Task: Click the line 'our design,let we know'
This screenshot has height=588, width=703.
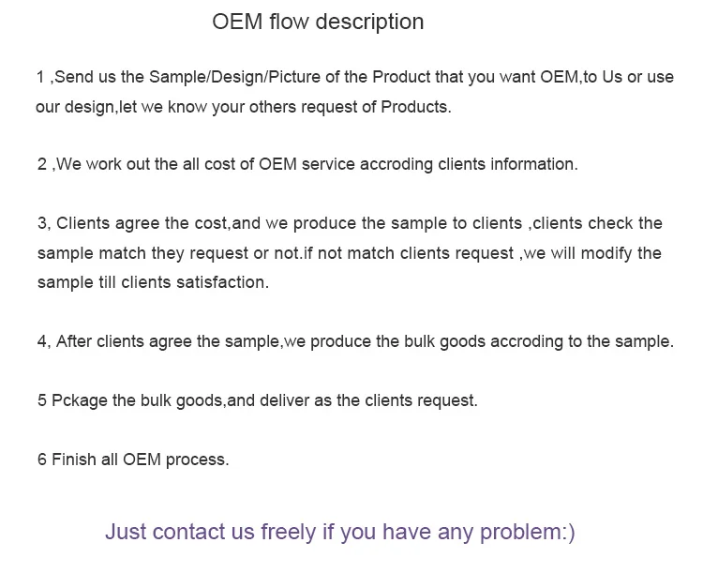Action: (x=244, y=107)
